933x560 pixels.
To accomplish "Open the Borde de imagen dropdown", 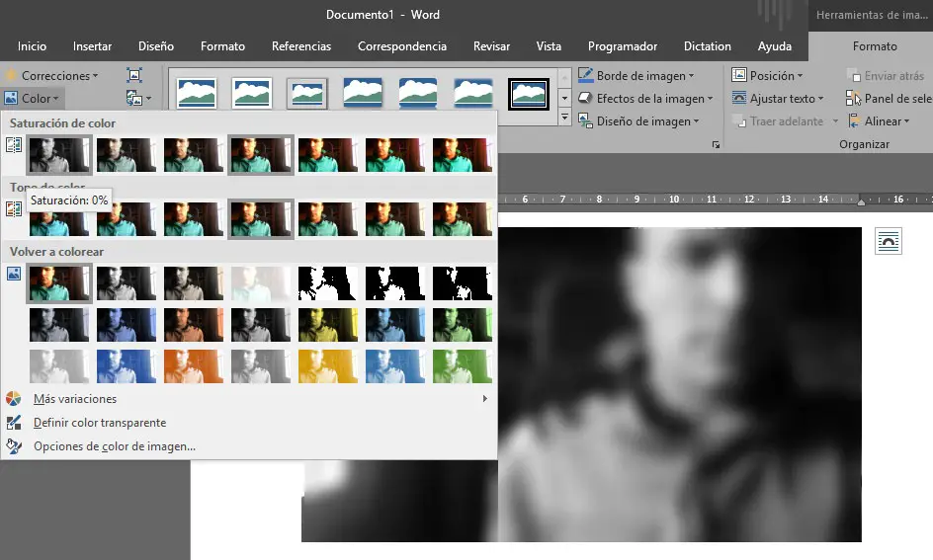I will (x=636, y=75).
